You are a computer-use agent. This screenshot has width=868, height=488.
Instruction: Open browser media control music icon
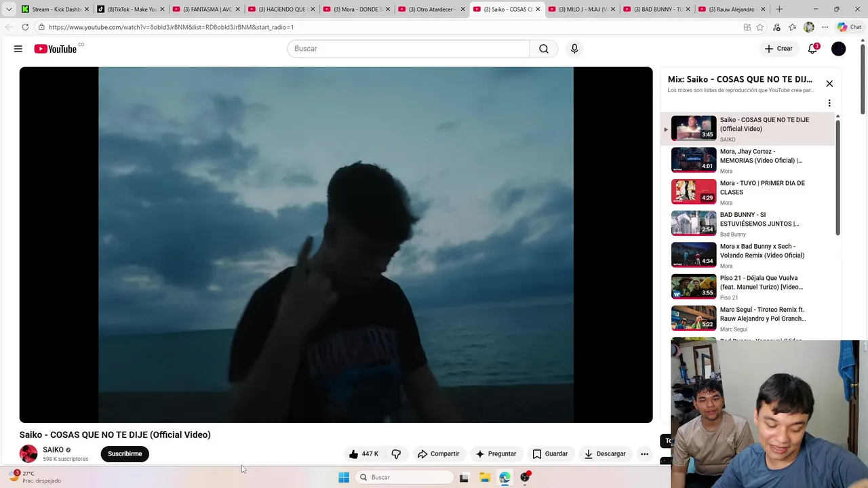[776, 27]
